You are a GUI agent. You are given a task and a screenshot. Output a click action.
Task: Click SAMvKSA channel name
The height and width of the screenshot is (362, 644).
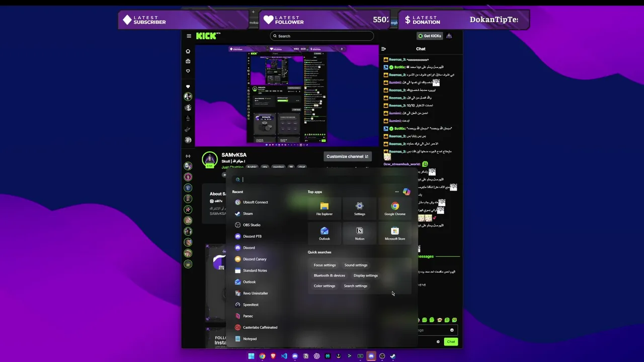234,155
